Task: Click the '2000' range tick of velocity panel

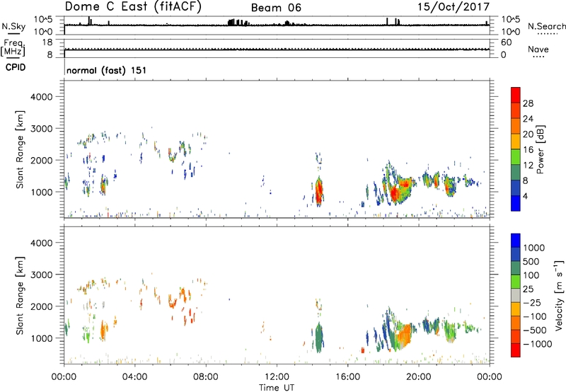Action: [x=41, y=306]
